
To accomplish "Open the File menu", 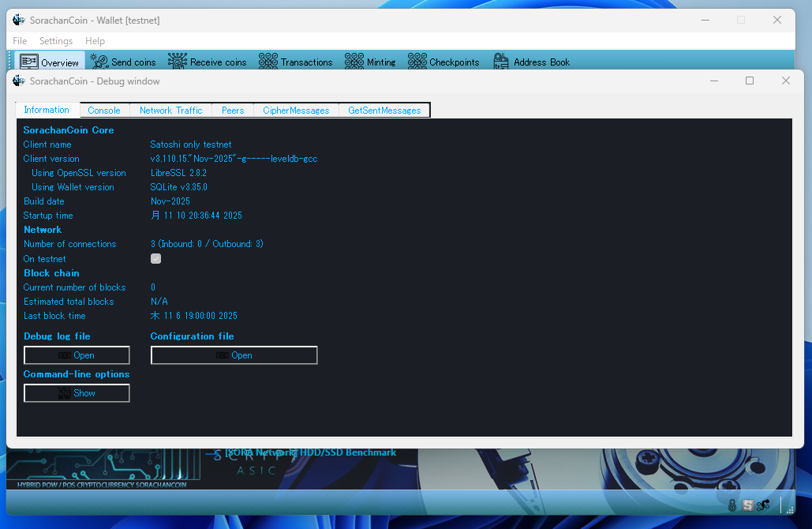I will click(20, 41).
